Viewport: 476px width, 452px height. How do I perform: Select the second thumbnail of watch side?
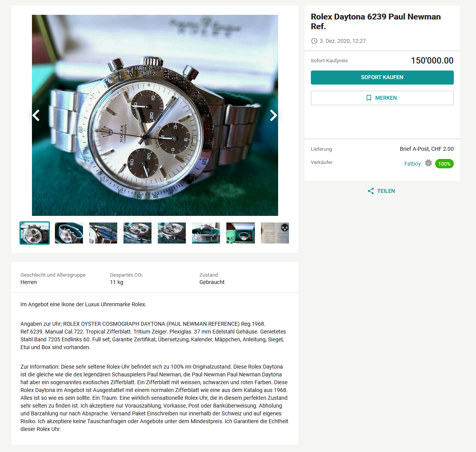click(x=69, y=233)
